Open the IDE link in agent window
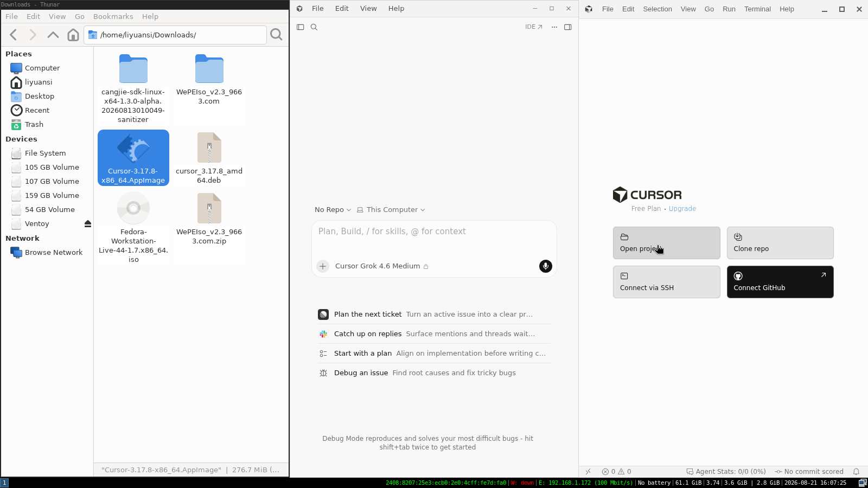 pos(534,27)
